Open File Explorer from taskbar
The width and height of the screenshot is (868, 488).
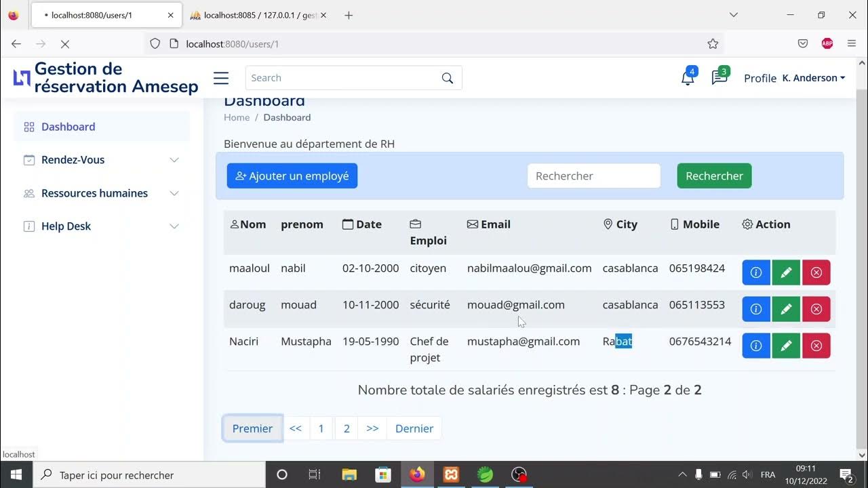tap(349, 474)
